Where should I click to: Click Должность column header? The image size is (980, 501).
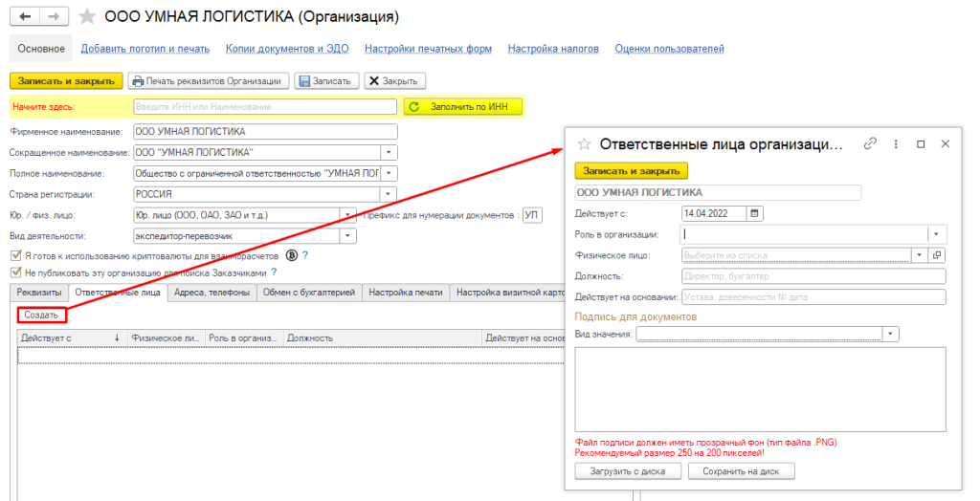coord(383,338)
